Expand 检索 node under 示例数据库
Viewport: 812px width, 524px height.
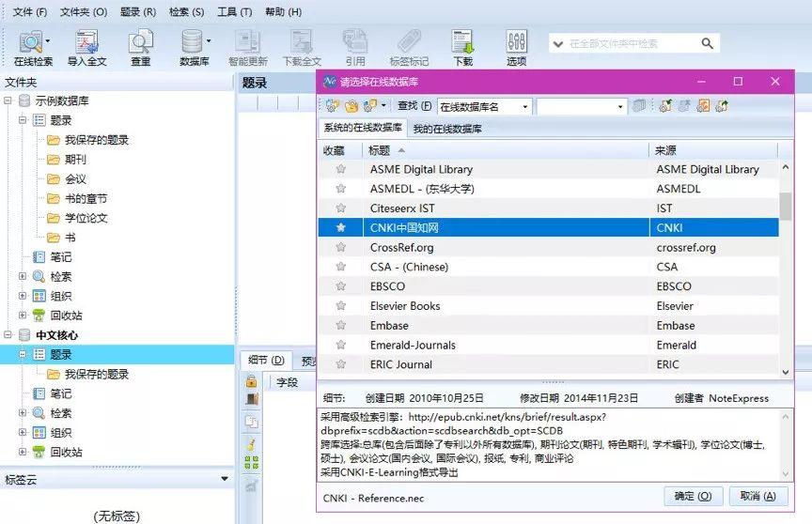(x=23, y=276)
